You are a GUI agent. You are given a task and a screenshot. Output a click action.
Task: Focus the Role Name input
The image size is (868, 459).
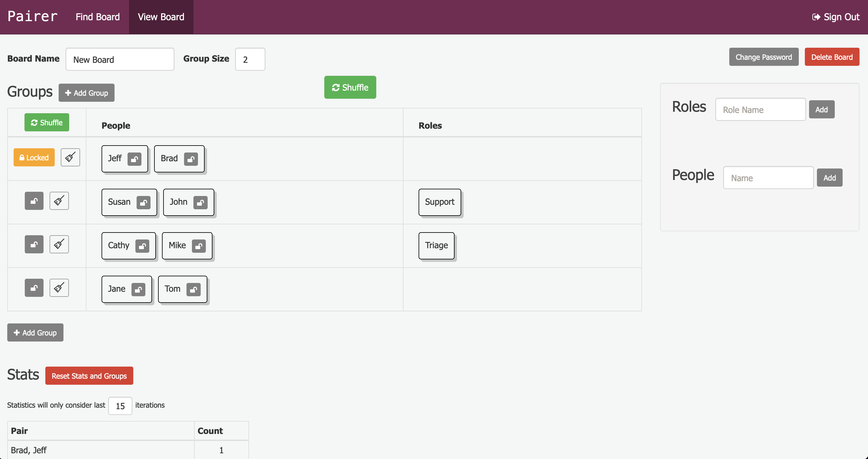(x=760, y=109)
